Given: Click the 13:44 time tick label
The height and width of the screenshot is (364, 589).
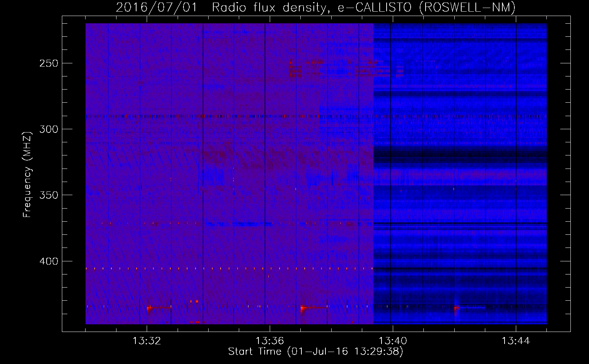Looking at the screenshot, I should [x=516, y=341].
